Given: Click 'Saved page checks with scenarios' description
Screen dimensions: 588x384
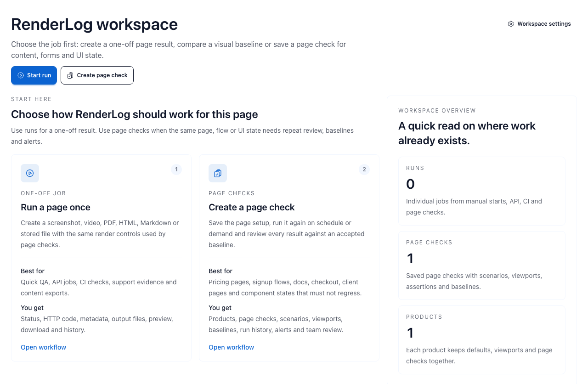Looking at the screenshot, I should point(474,281).
